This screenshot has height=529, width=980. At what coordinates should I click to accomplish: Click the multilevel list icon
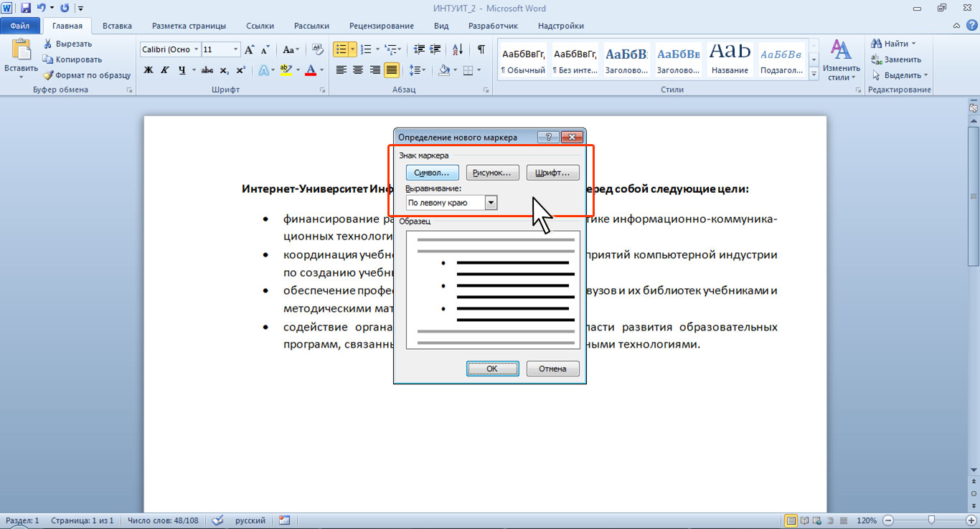click(390, 49)
